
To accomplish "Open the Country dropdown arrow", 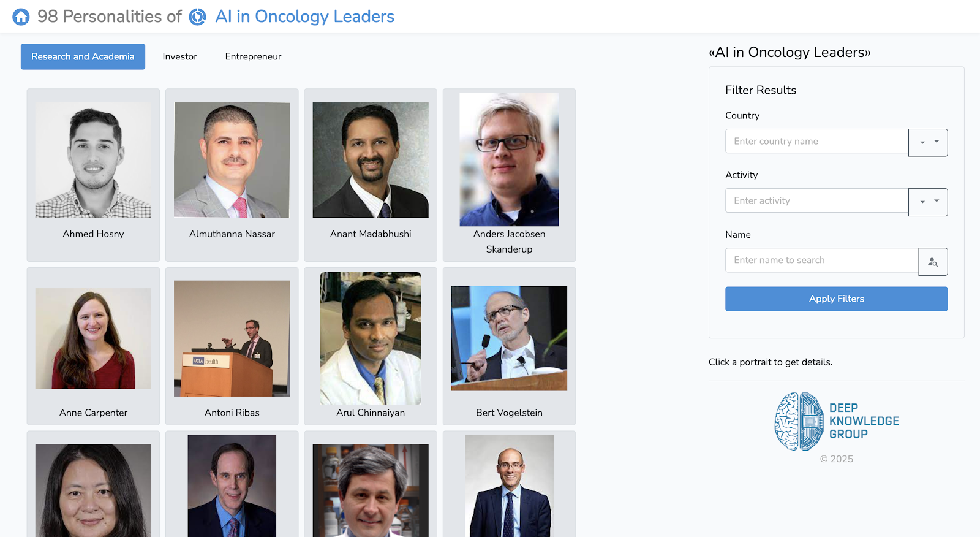I will pos(928,142).
